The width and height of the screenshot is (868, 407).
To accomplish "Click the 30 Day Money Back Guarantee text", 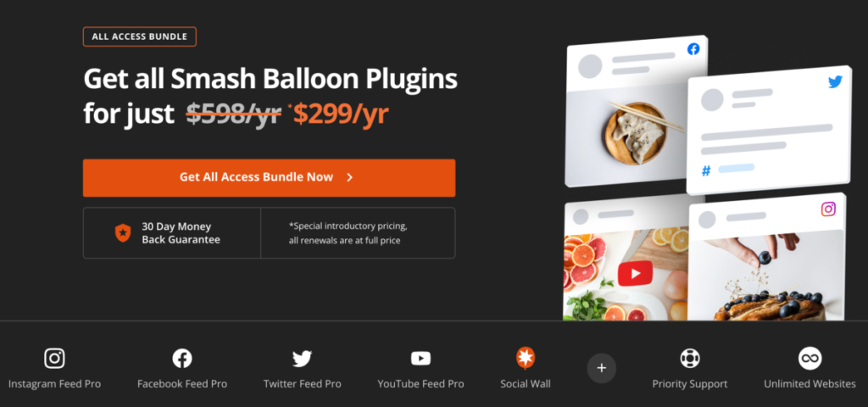I will tap(181, 233).
